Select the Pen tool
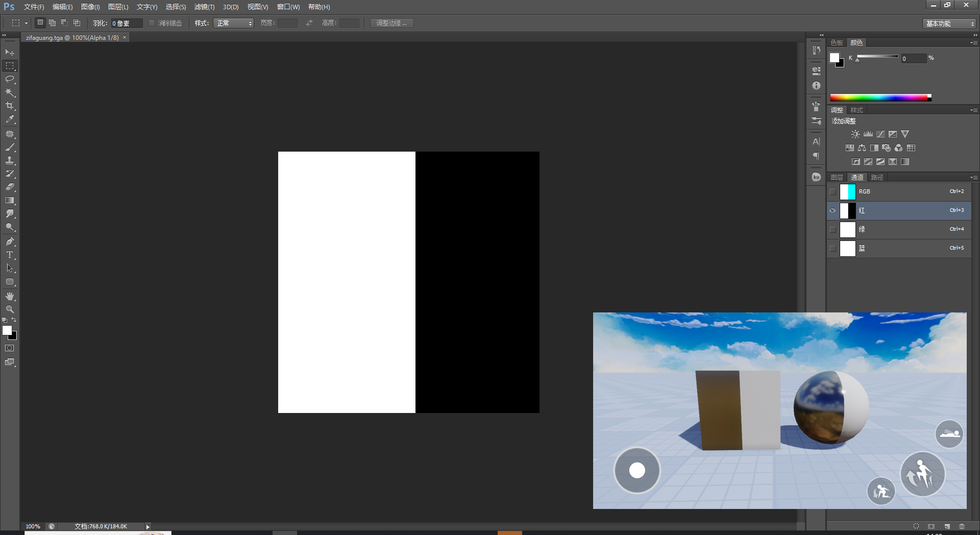The width and height of the screenshot is (980, 535). pyautogui.click(x=10, y=241)
